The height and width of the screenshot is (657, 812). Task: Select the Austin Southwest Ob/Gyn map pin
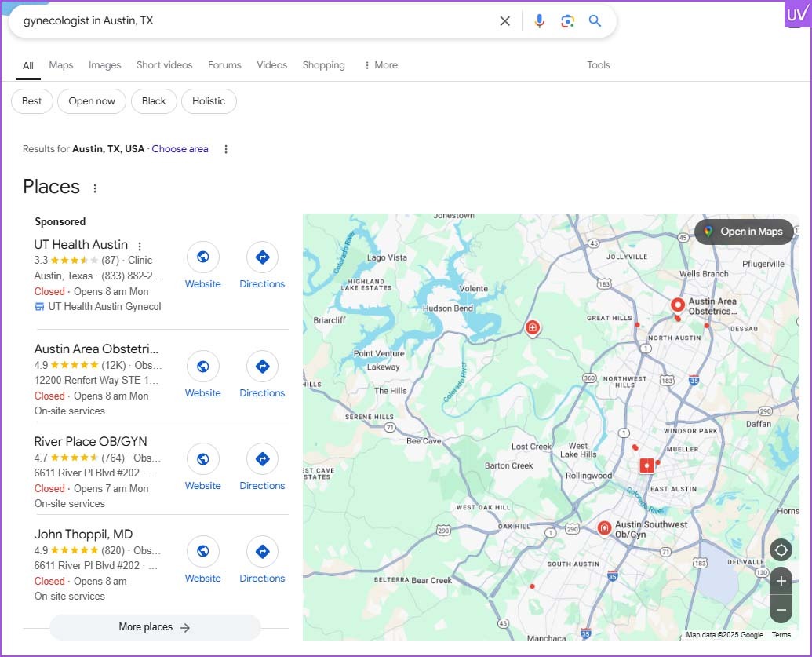604,528
